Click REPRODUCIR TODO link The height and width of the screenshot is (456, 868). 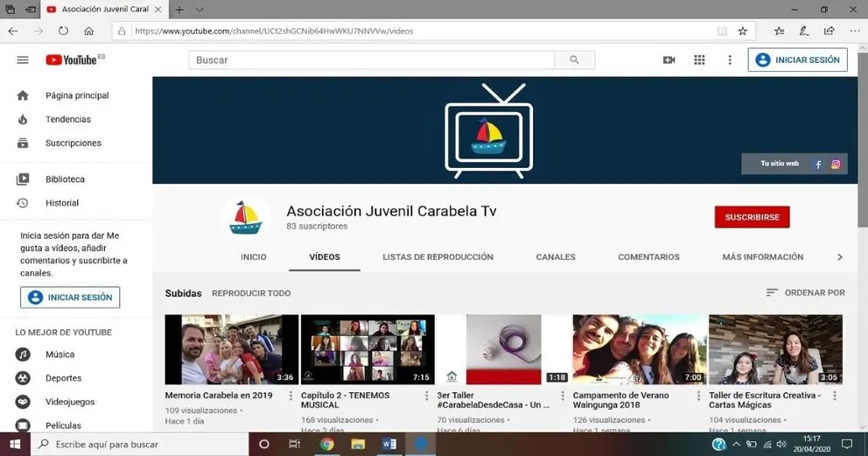click(251, 293)
